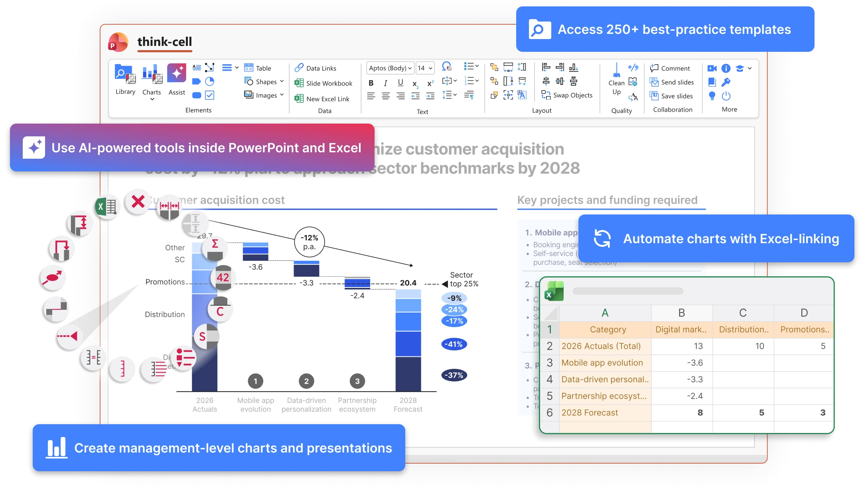This screenshot has width=868, height=488.
Task: Click Clean Up in Quality group
Action: [616, 79]
